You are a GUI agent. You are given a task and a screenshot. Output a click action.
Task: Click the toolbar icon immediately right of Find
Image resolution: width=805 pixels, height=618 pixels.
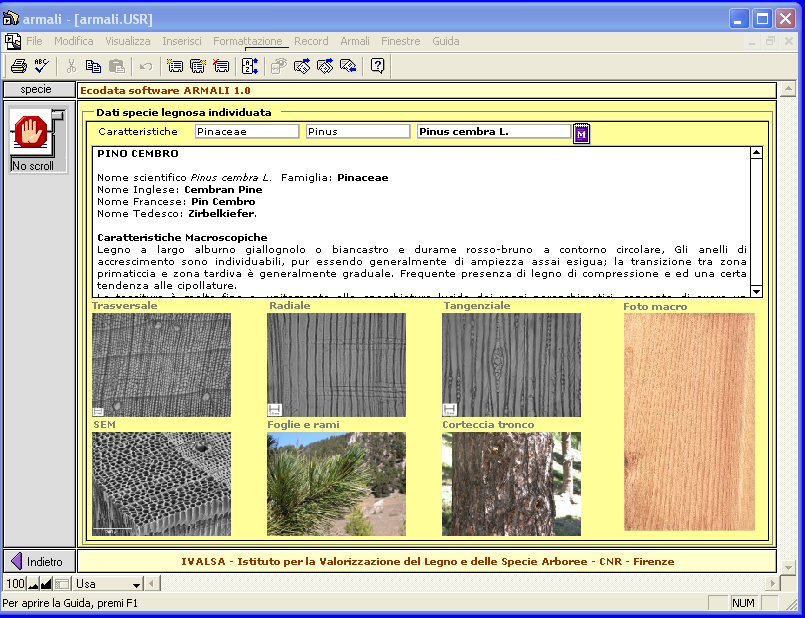click(x=302, y=66)
